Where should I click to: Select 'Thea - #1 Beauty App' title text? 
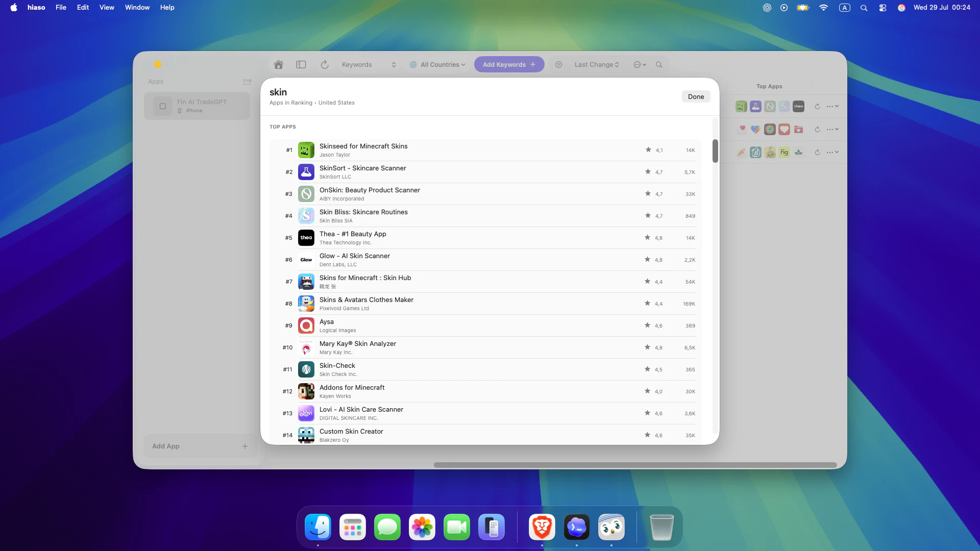(353, 234)
